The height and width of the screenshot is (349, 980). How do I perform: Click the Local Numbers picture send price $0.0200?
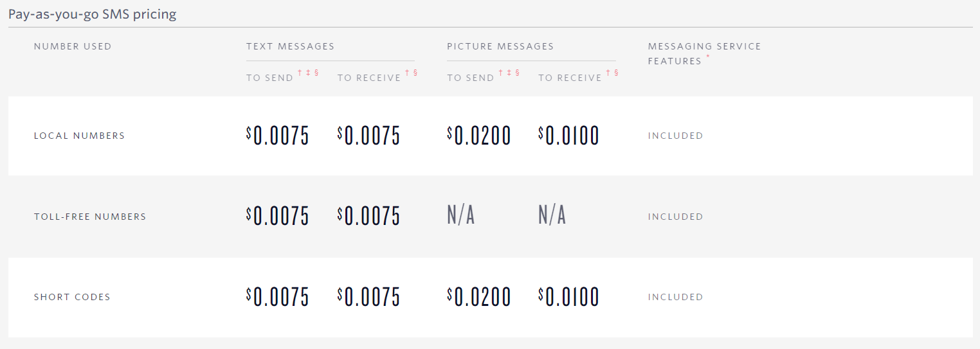[x=479, y=136]
